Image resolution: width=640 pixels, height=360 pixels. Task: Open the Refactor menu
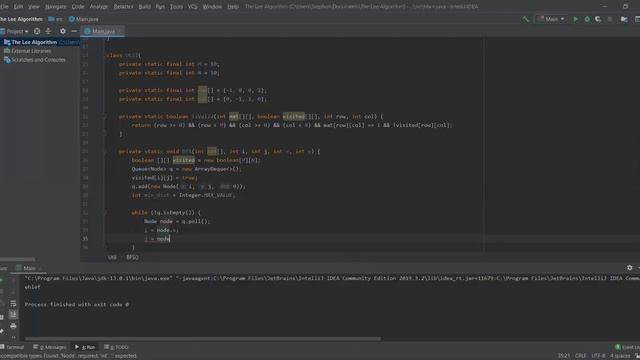(123, 7)
